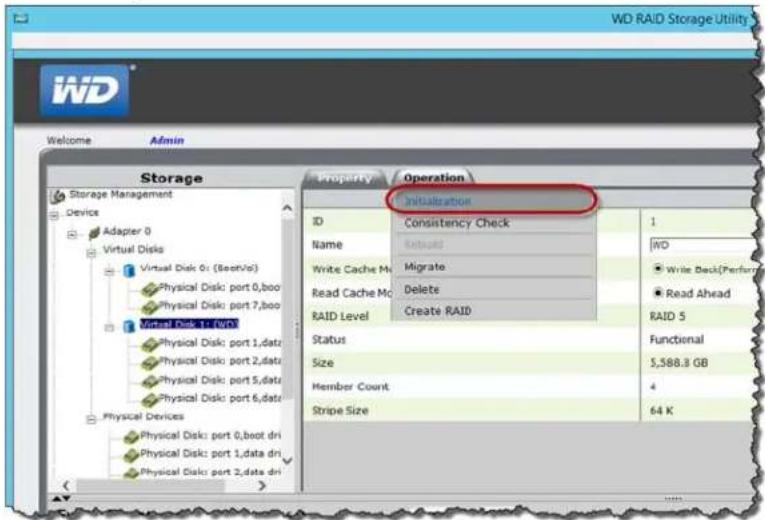
Task: Select Virtual Disk 1: (WD)
Action: tap(189, 324)
